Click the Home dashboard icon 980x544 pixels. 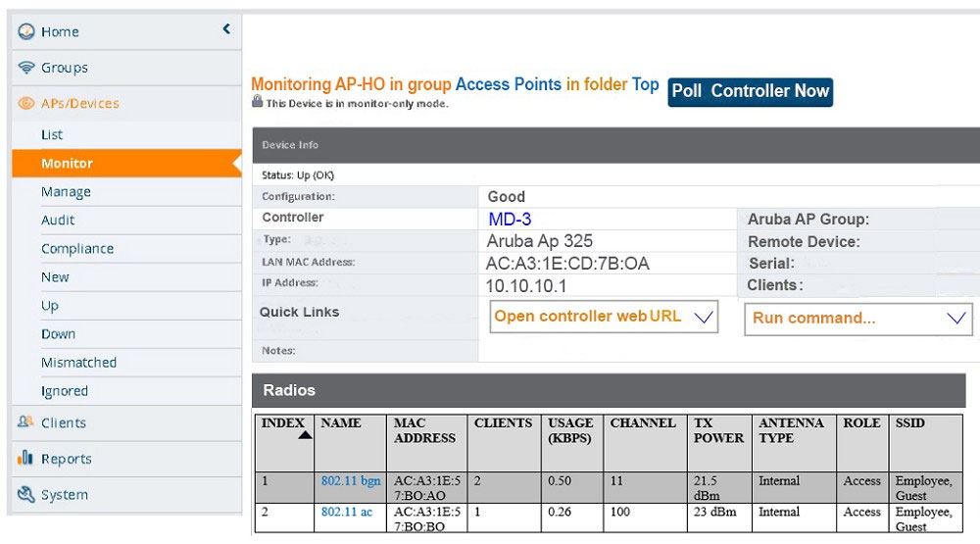click(x=26, y=31)
